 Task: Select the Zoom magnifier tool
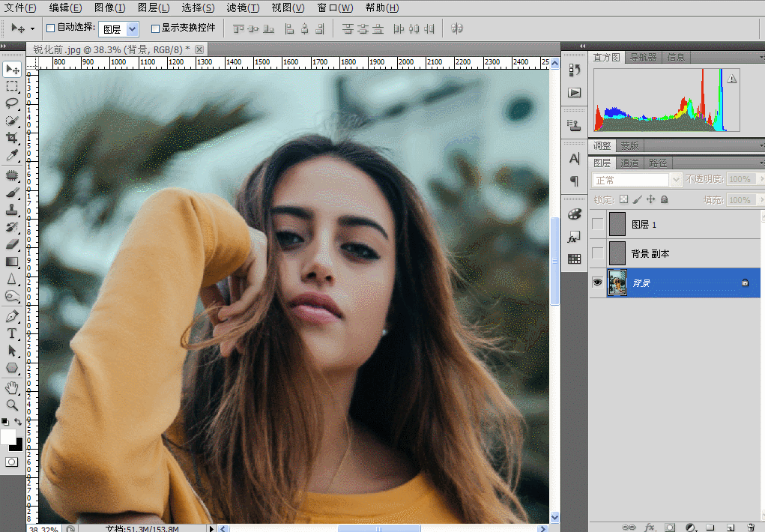[12, 405]
